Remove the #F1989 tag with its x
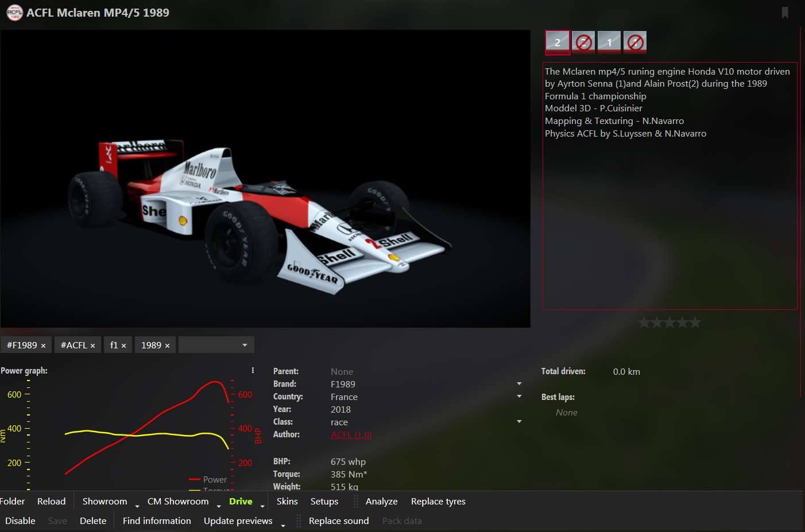 (x=44, y=345)
